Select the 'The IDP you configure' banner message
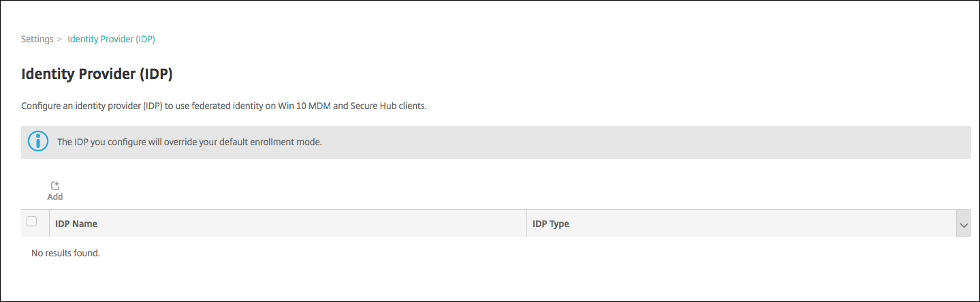Image resolution: width=980 pixels, height=302 pixels. (x=189, y=142)
